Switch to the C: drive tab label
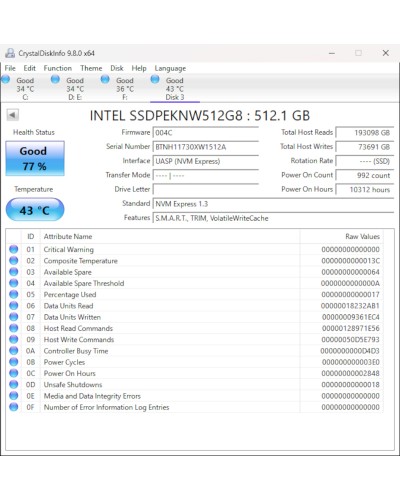400x500 pixels. click(x=25, y=89)
